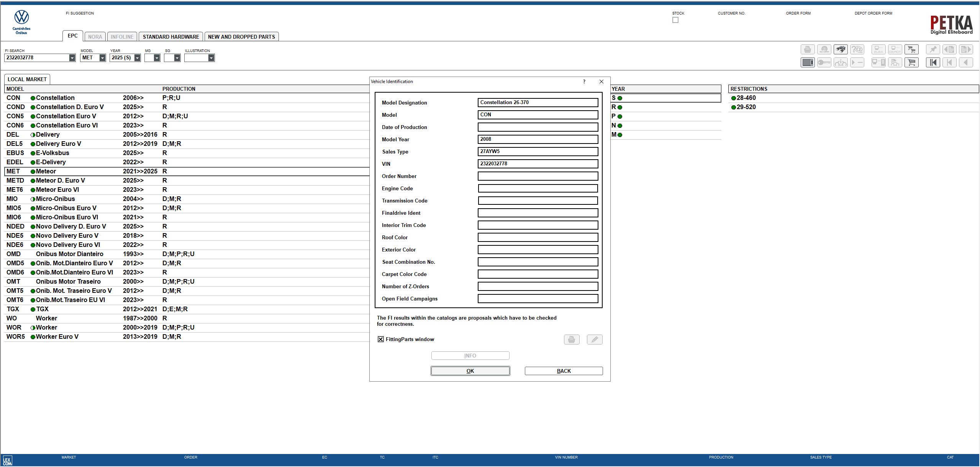Select the CON Constellation model row
The height and width of the screenshot is (467, 980).
[x=187, y=98]
